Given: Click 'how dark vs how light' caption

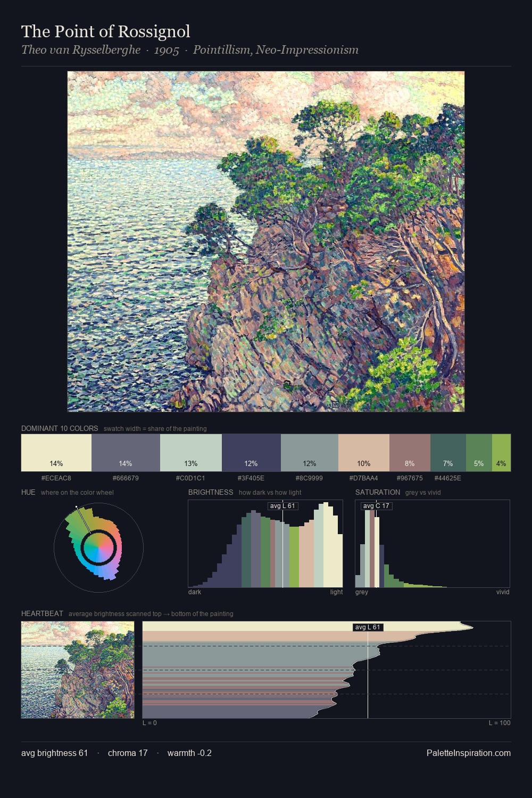Looking at the screenshot, I should point(270,493).
